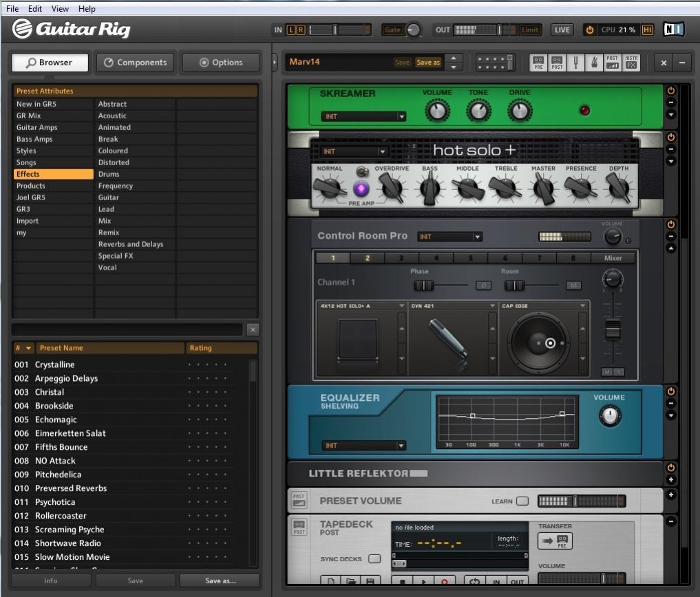Screen dimensions: 700x597
Task: Toggle the left input channel L
Action: coord(291,30)
